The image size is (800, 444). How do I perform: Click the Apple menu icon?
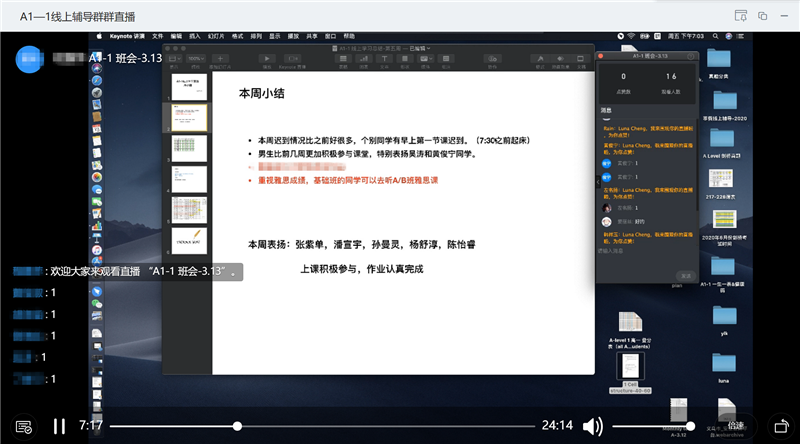pos(99,36)
